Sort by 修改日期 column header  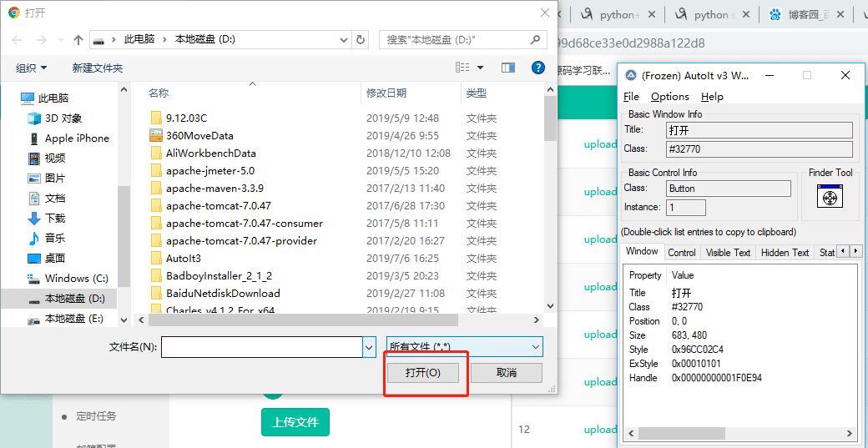pos(386,93)
